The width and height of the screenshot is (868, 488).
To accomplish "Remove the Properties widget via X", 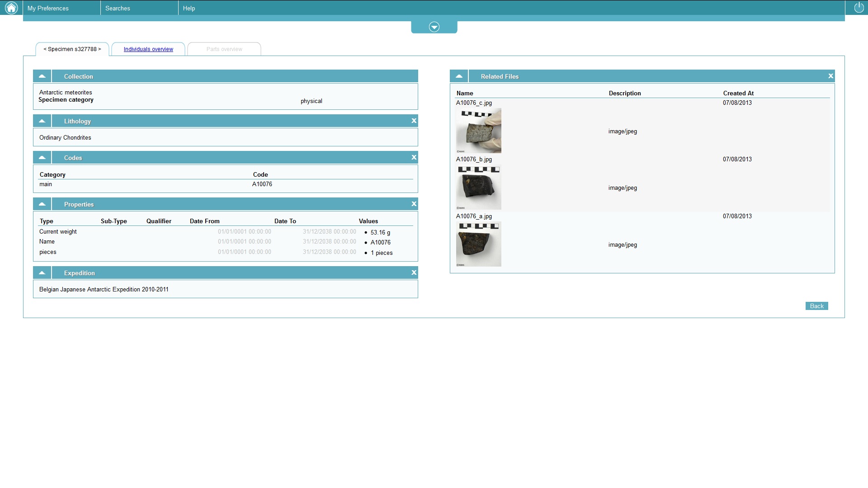I will coord(414,204).
